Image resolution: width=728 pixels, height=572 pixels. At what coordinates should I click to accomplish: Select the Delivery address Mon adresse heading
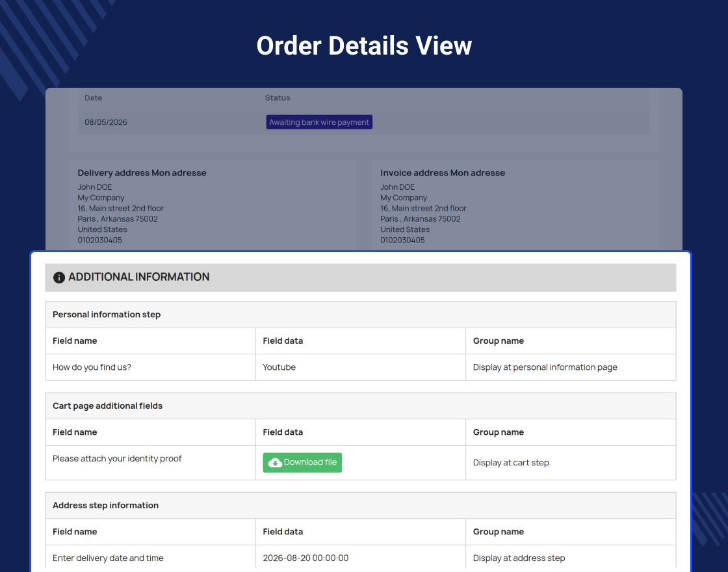[x=142, y=173]
